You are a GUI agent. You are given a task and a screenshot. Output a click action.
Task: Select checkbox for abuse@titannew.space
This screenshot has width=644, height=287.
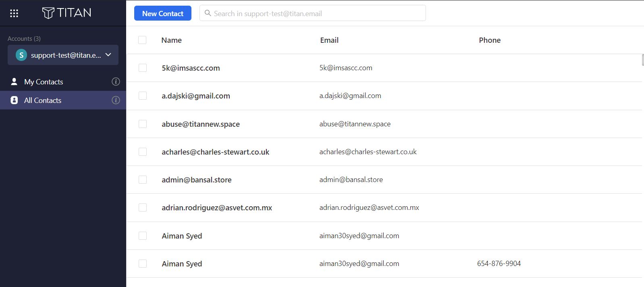pyautogui.click(x=143, y=124)
